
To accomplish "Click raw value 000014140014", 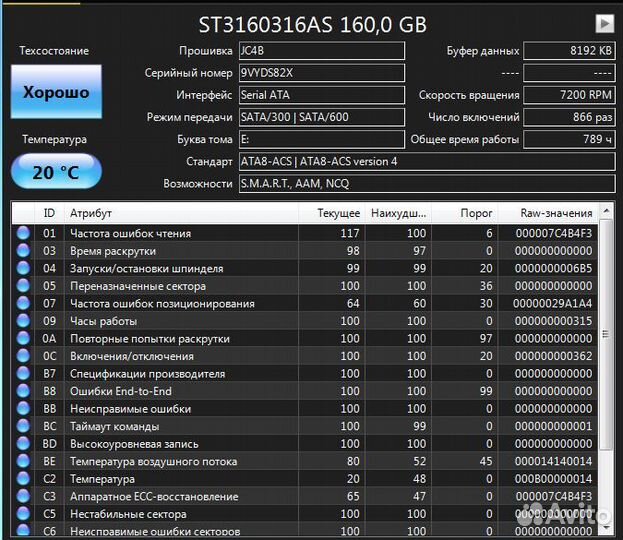I will tap(553, 461).
